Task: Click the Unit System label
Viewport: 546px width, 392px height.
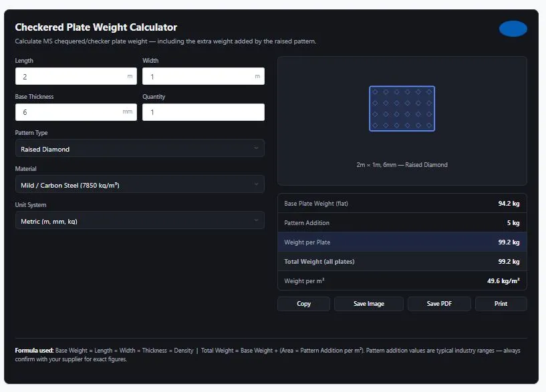Action: [x=30, y=205]
